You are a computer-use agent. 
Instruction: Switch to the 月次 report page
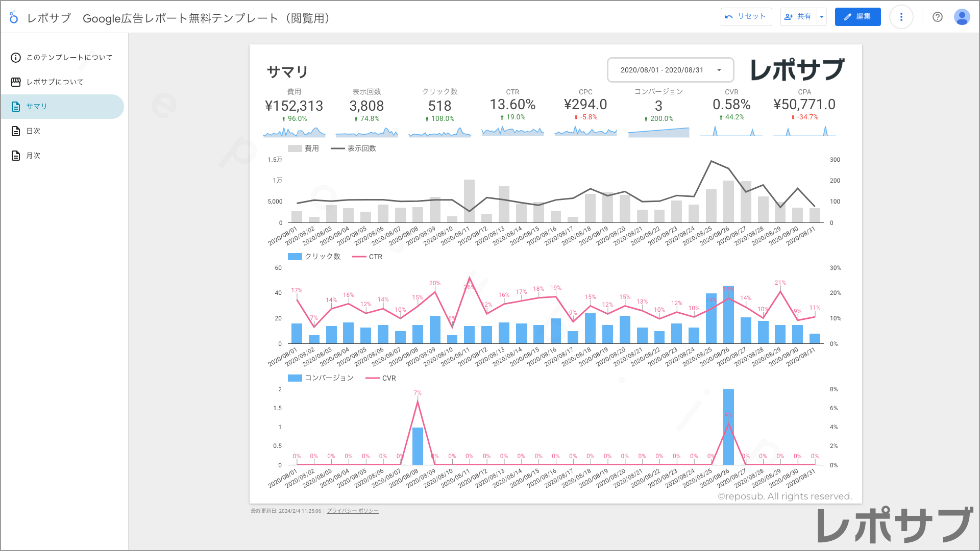[x=34, y=155]
